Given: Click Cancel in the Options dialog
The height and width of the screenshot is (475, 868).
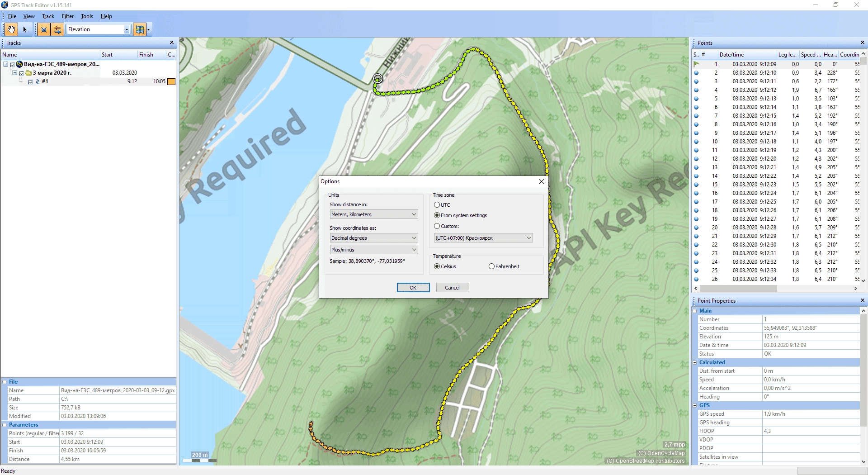Looking at the screenshot, I should 452,288.
